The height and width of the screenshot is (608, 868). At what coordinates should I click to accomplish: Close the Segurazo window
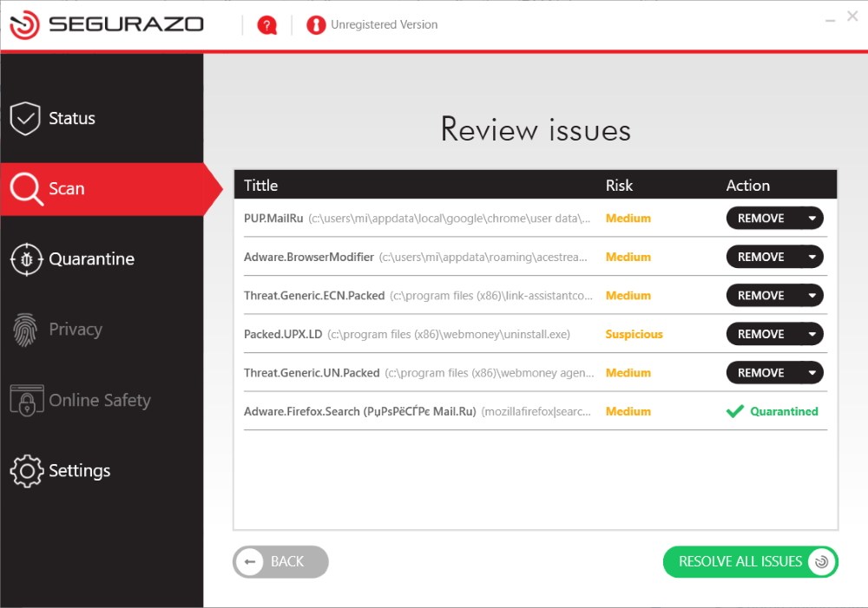pyautogui.click(x=852, y=16)
